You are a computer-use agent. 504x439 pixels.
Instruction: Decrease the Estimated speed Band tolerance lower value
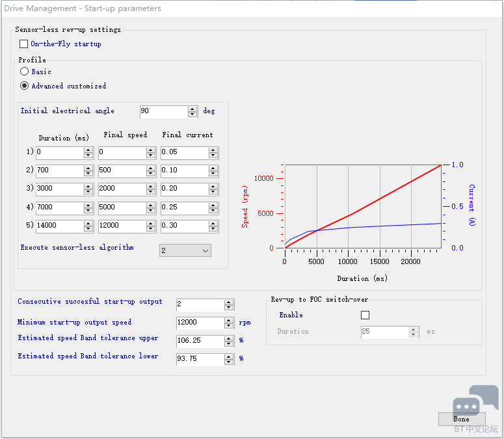229,362
